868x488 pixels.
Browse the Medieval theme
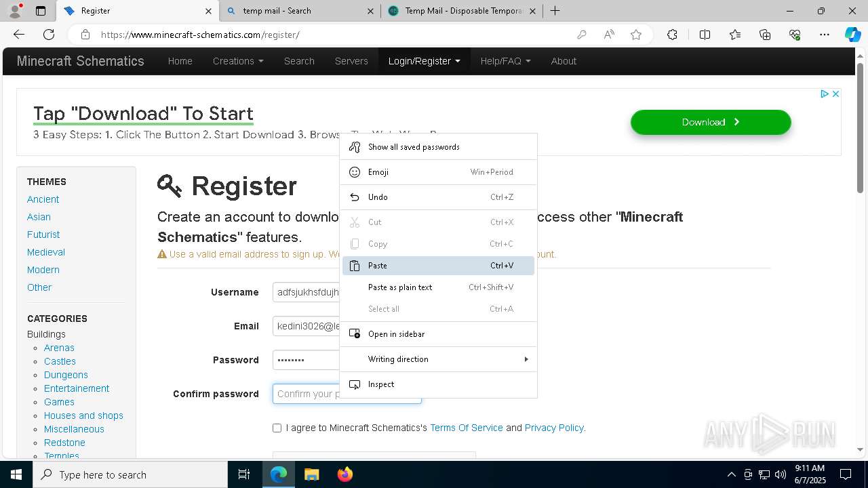(x=46, y=252)
